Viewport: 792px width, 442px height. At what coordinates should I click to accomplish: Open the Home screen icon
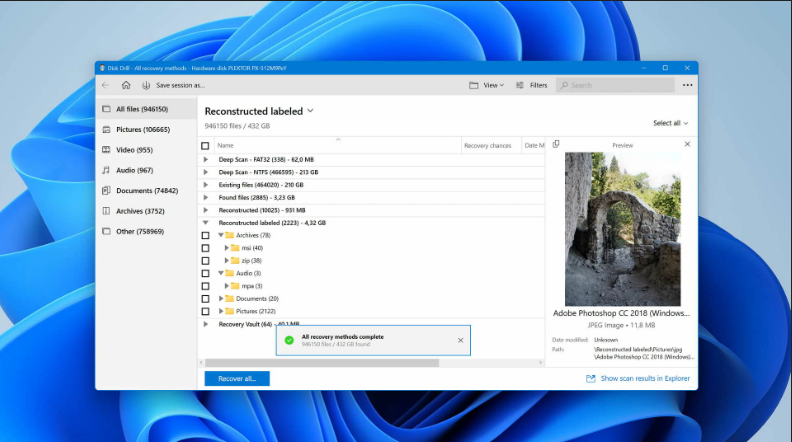click(x=126, y=85)
